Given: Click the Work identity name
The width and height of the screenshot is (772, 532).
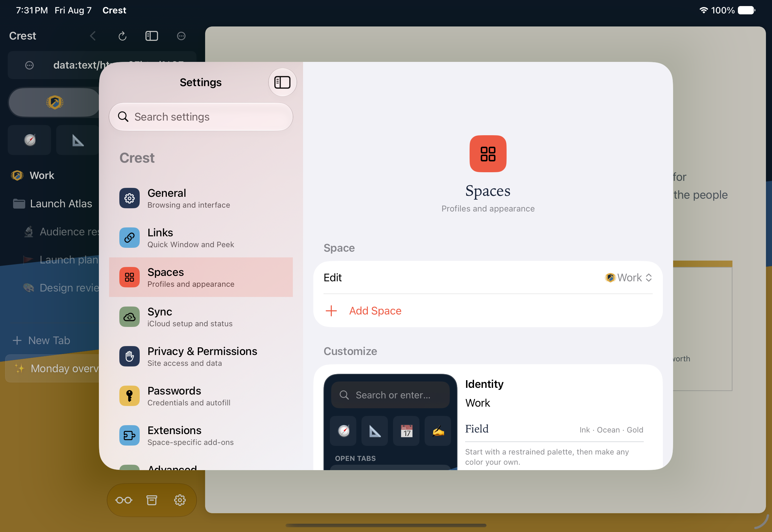Looking at the screenshot, I should (x=478, y=403).
